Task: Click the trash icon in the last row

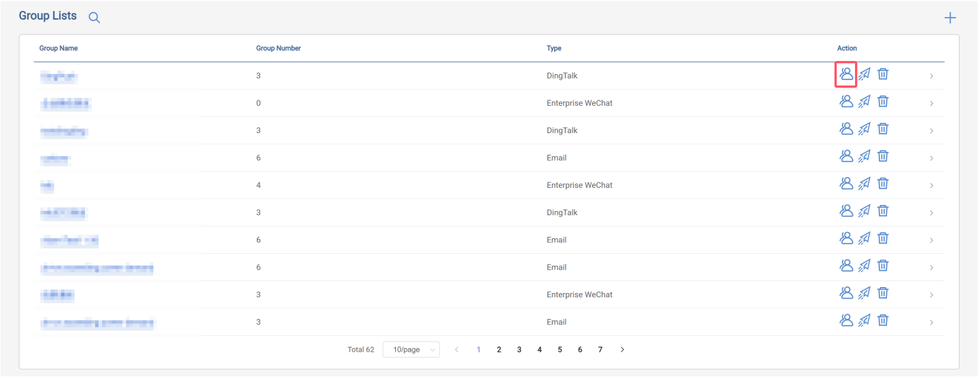Action: click(x=883, y=320)
